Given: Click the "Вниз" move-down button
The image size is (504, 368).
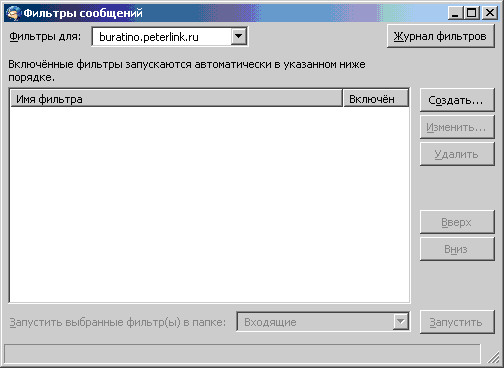Looking at the screenshot, I should [457, 249].
